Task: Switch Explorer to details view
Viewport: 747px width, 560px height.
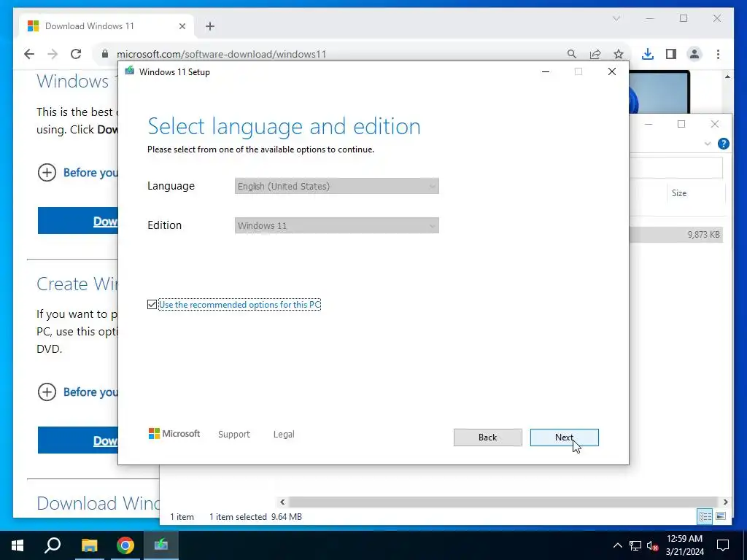Action: coord(705,516)
